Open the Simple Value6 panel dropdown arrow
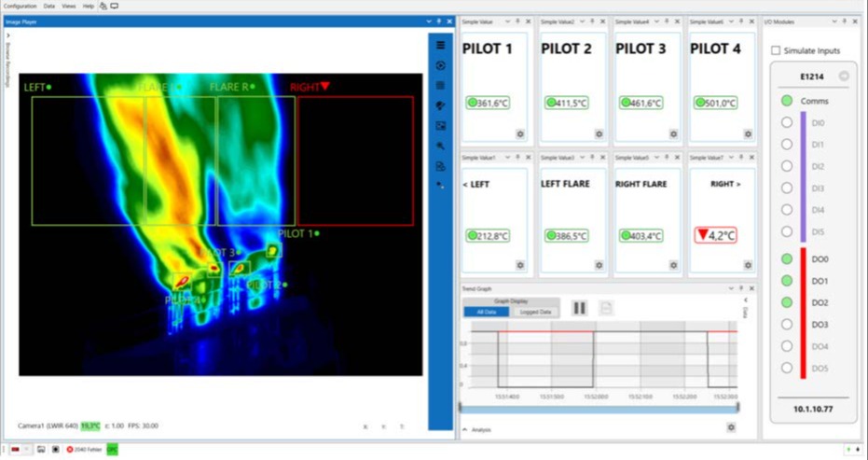The width and height of the screenshot is (868, 460). tap(731, 21)
